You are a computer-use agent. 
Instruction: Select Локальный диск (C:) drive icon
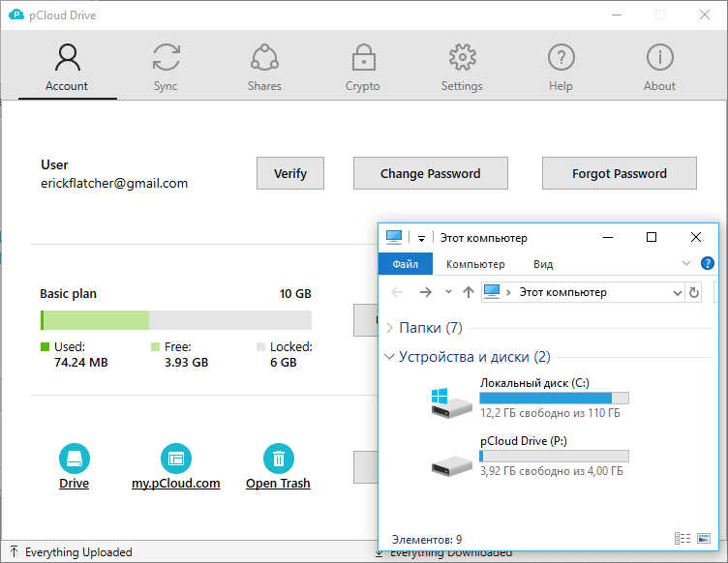point(451,403)
